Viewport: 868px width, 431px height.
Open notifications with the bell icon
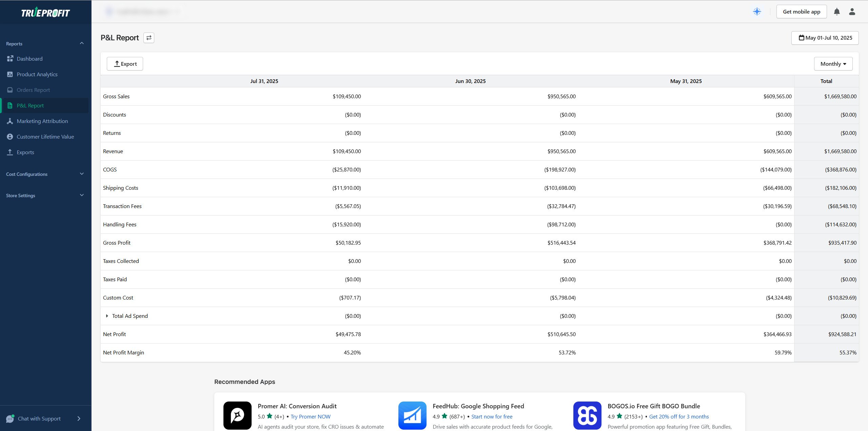tap(837, 11)
